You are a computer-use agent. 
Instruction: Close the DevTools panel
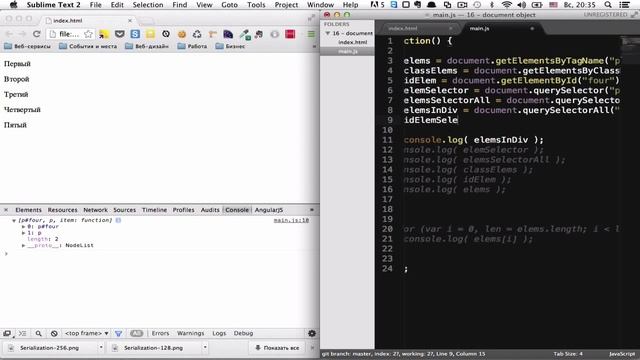(6, 210)
